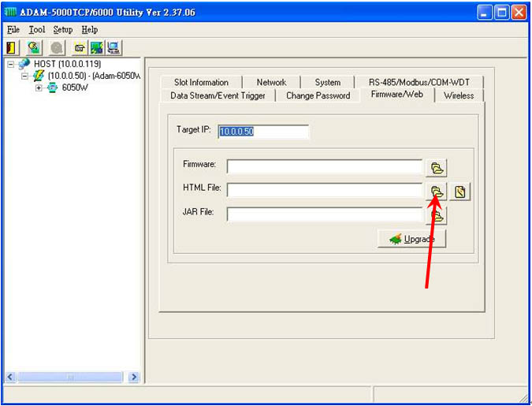Expand the 6050W tree node
Image resolution: width=532 pixels, height=406 pixels.
click(39, 88)
